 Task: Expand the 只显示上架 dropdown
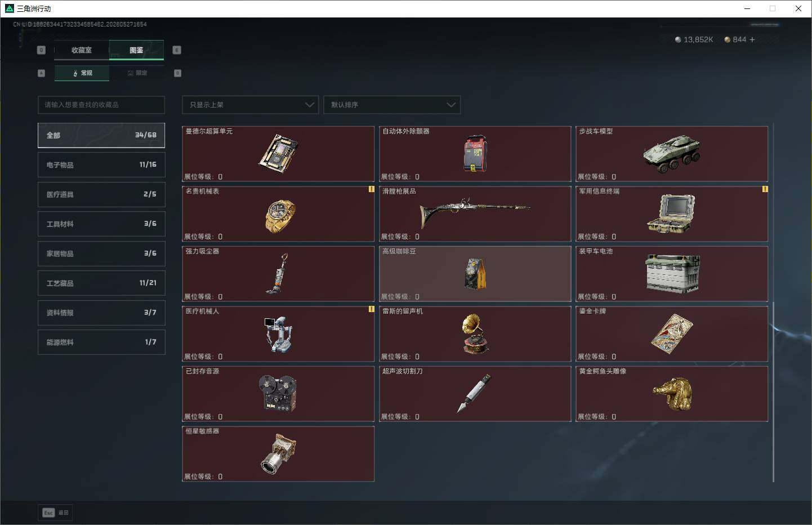(x=251, y=105)
